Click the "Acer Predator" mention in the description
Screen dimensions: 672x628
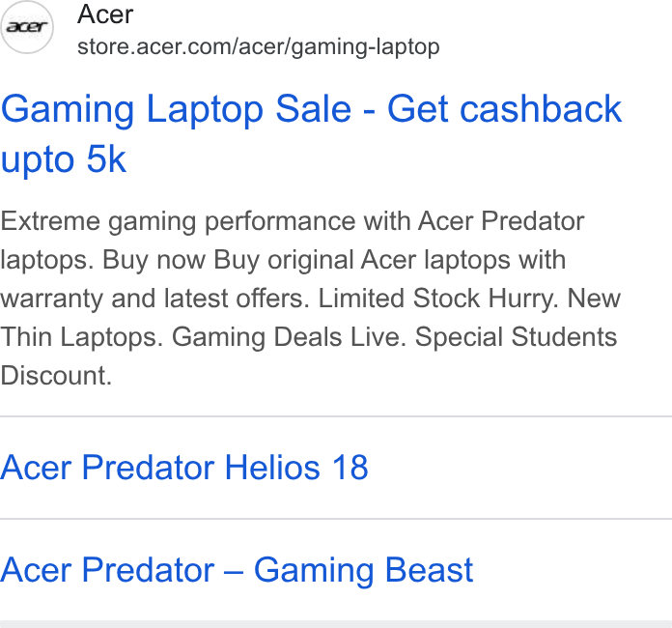point(501,221)
